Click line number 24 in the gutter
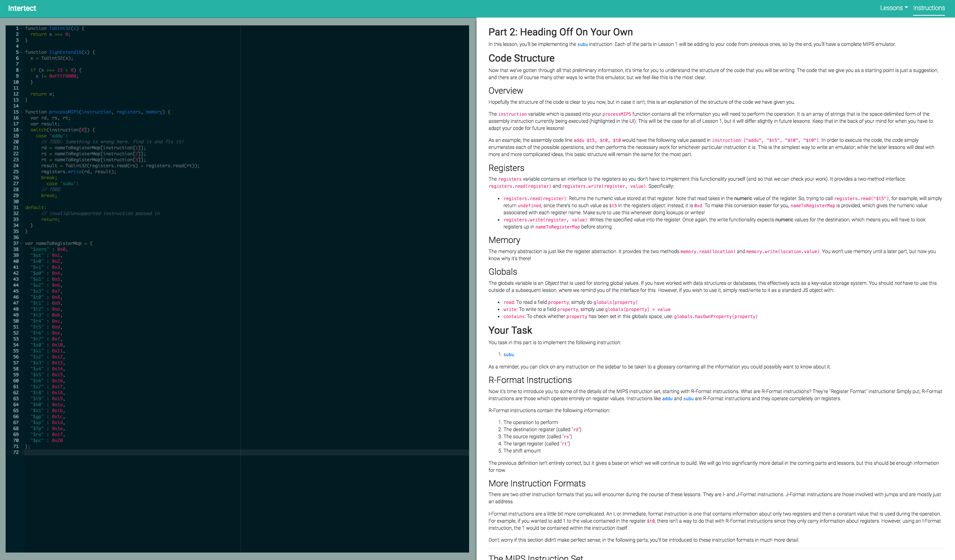 [x=16, y=166]
